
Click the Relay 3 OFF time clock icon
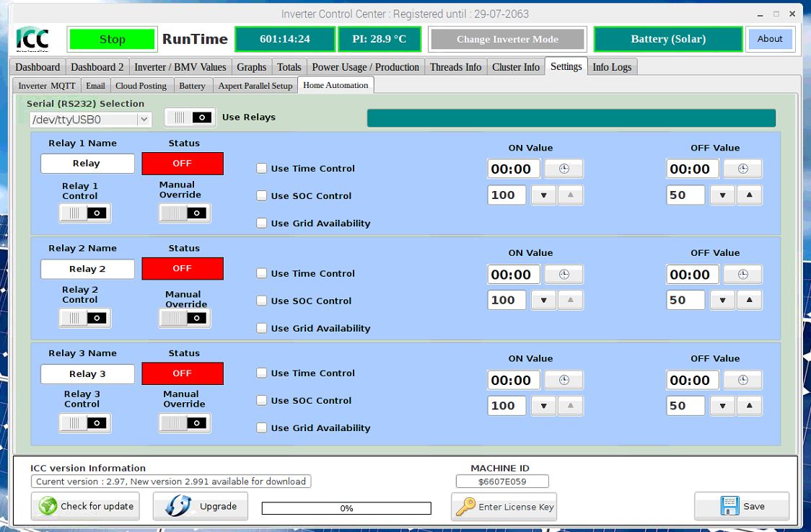pyautogui.click(x=742, y=380)
